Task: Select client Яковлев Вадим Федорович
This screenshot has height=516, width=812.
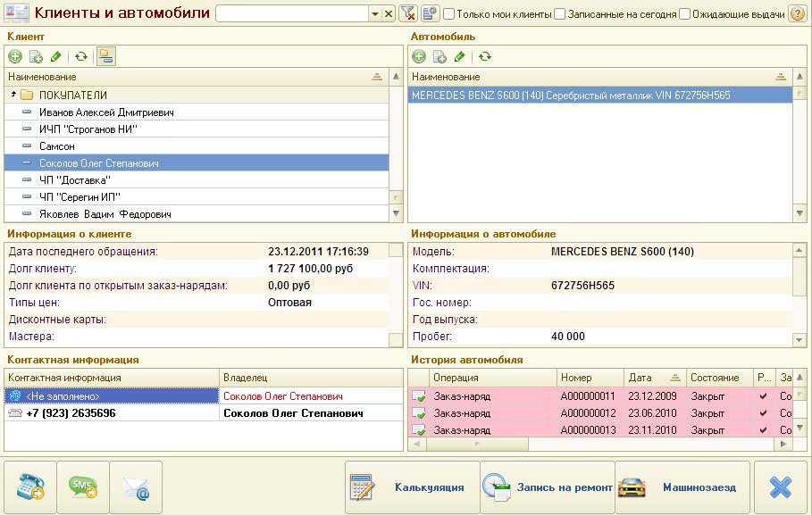Action: (197, 213)
